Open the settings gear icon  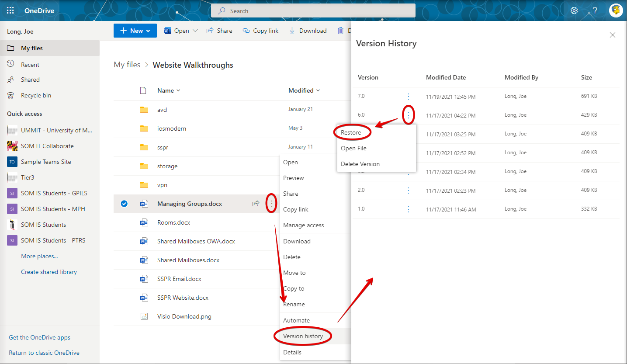pyautogui.click(x=574, y=10)
